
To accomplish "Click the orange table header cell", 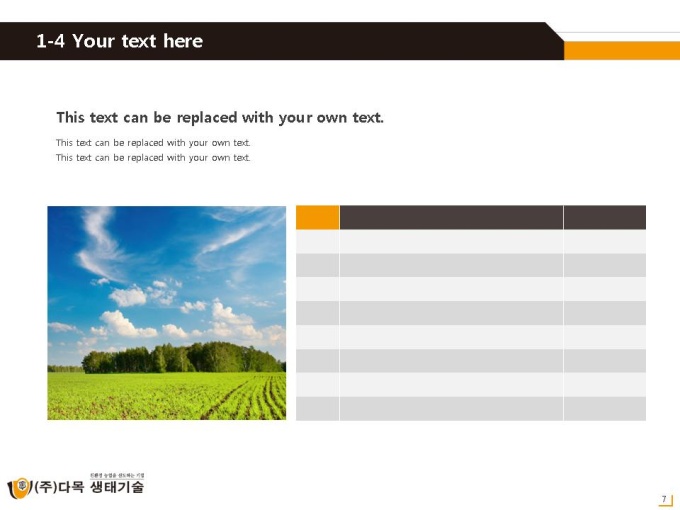I will pos(317,217).
